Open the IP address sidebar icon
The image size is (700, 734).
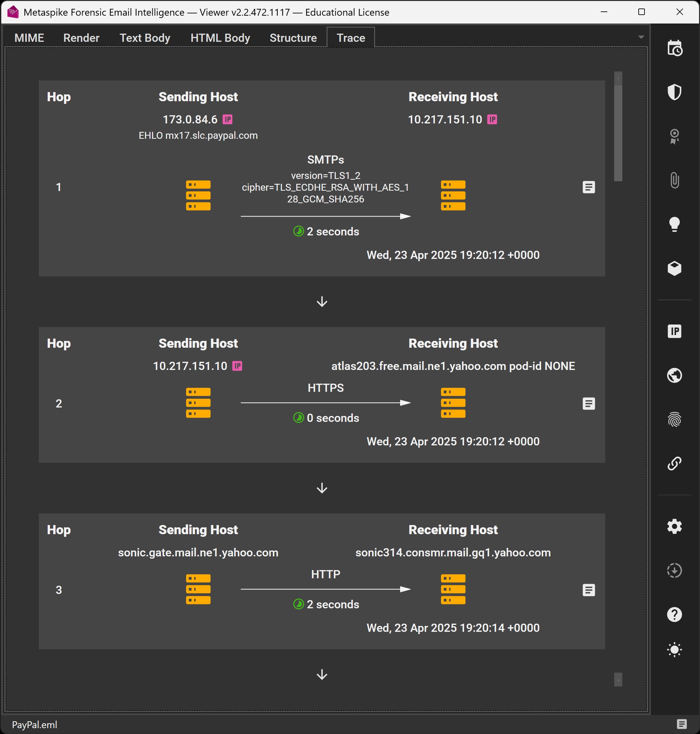(x=674, y=331)
